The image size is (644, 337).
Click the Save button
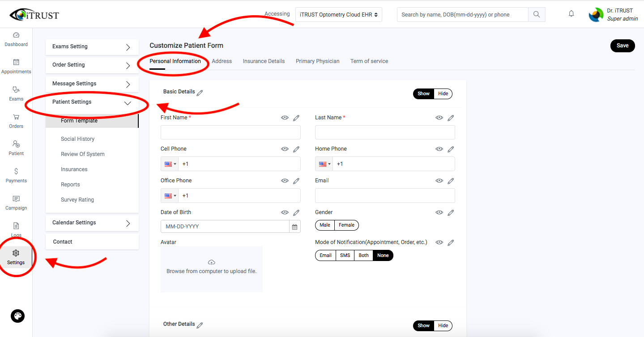[622, 46]
